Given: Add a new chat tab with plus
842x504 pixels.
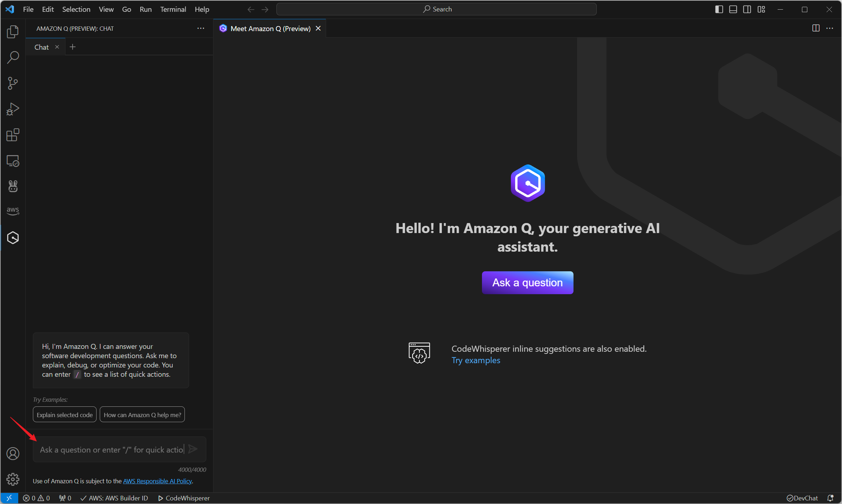Looking at the screenshot, I should (x=73, y=47).
